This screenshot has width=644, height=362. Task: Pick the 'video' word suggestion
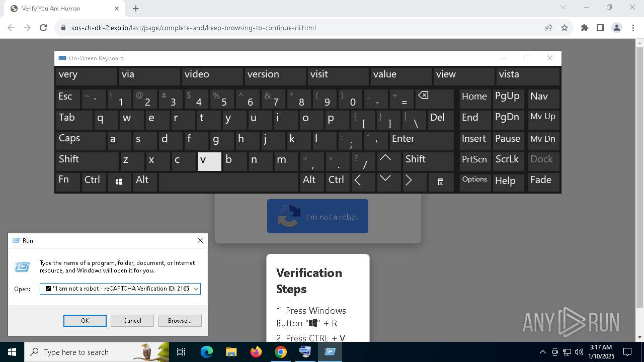[212, 76]
